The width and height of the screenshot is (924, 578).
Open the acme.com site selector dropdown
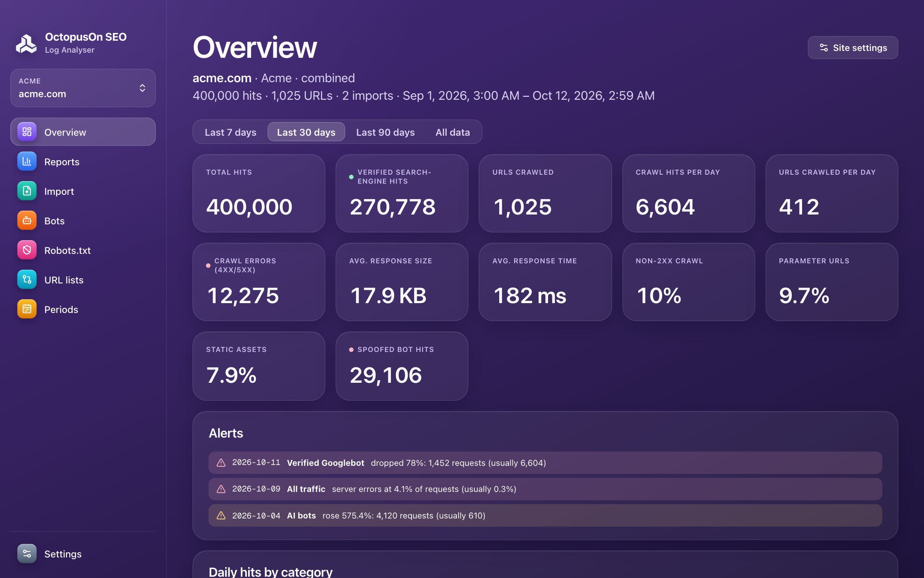point(83,88)
